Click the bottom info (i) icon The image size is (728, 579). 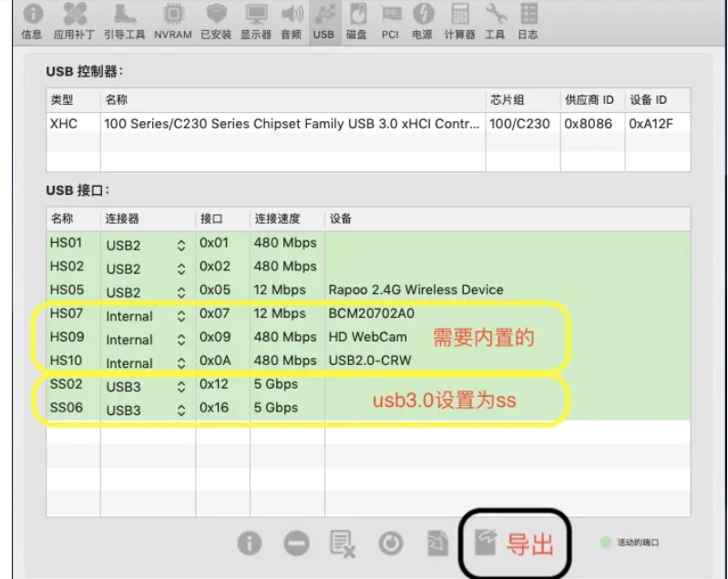(250, 543)
